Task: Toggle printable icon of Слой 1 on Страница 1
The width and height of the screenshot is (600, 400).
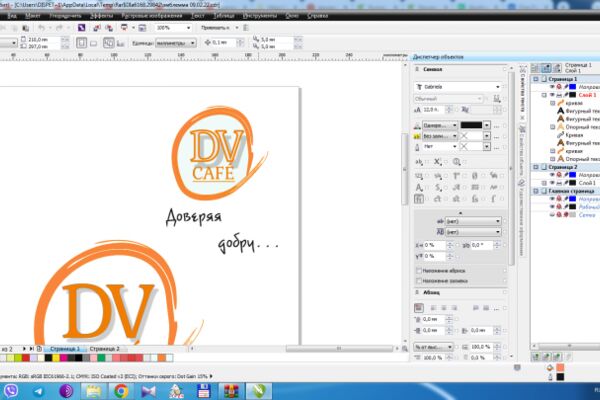Action: (x=559, y=95)
